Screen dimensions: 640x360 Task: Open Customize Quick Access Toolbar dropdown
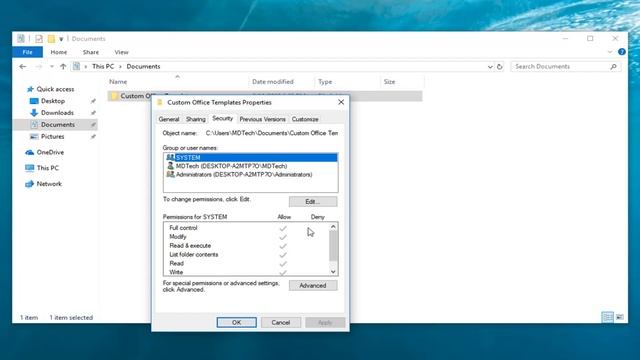pyautogui.click(x=61, y=39)
